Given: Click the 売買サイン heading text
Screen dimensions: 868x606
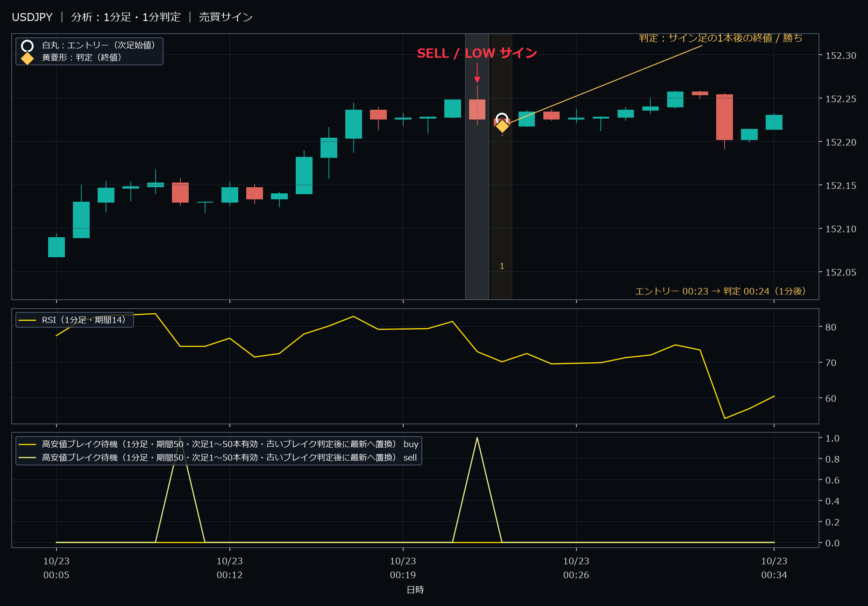Looking at the screenshot, I should pyautogui.click(x=226, y=17).
